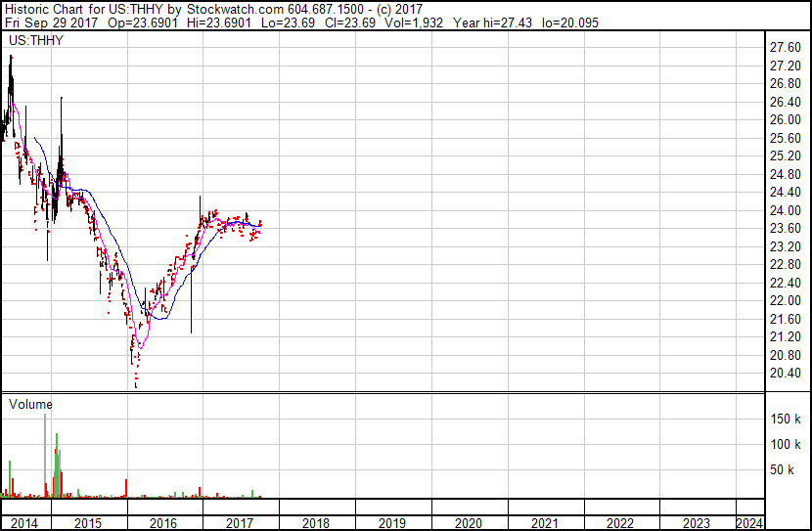The height and width of the screenshot is (531, 812).
Task: Click the 23.20 price axis label
Action: [x=785, y=246]
